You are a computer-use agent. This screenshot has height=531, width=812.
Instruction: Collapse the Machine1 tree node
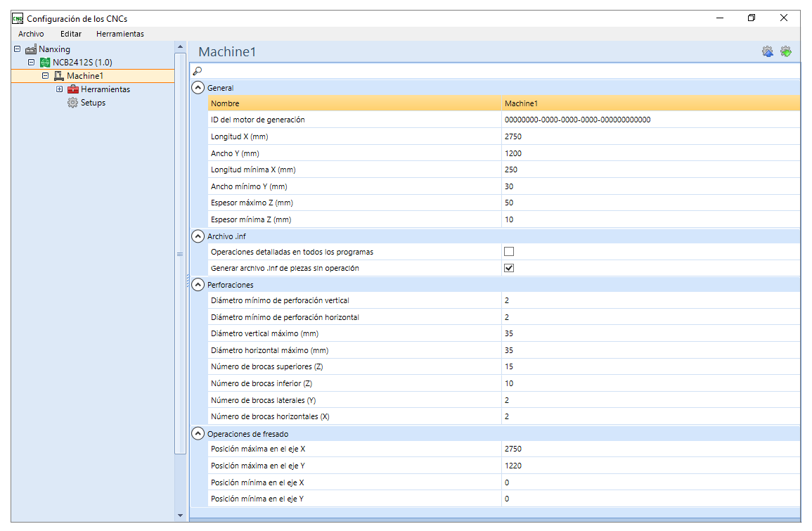[45, 76]
